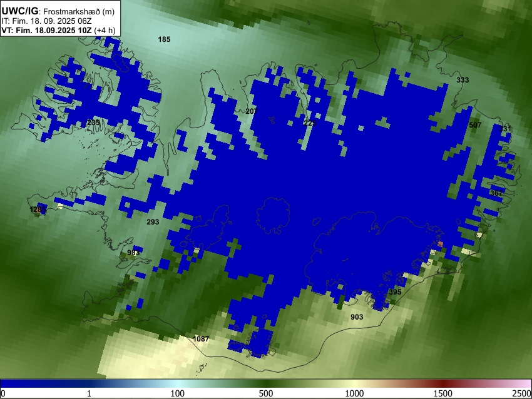Click the 1 tick on the color scale
This screenshot has height=399, width=532.
(x=89, y=393)
